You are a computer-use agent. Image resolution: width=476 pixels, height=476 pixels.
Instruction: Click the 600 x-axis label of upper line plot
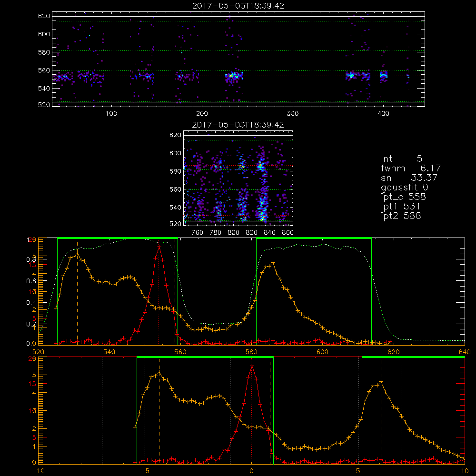click(x=322, y=352)
